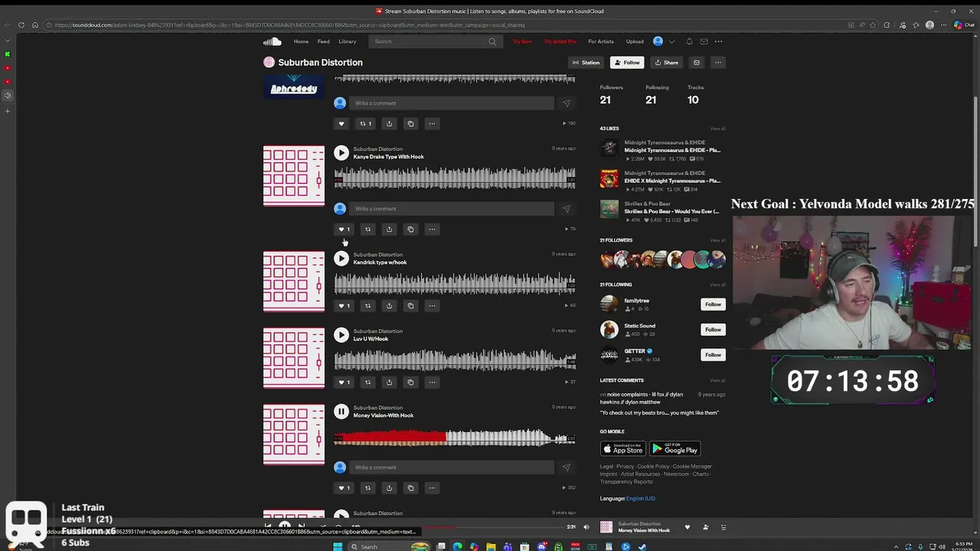Open the Feed page
This screenshot has height=551, width=980.
(323, 41)
